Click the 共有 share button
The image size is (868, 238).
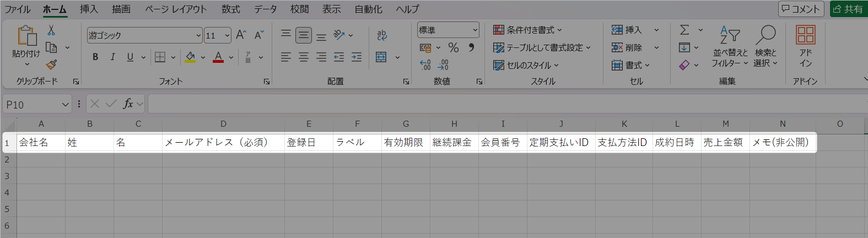click(x=848, y=9)
